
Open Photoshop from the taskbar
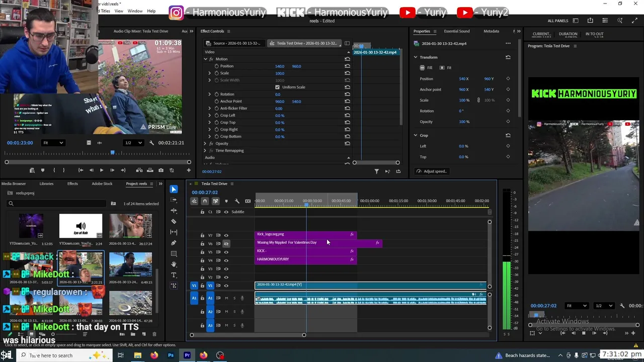[171, 355]
